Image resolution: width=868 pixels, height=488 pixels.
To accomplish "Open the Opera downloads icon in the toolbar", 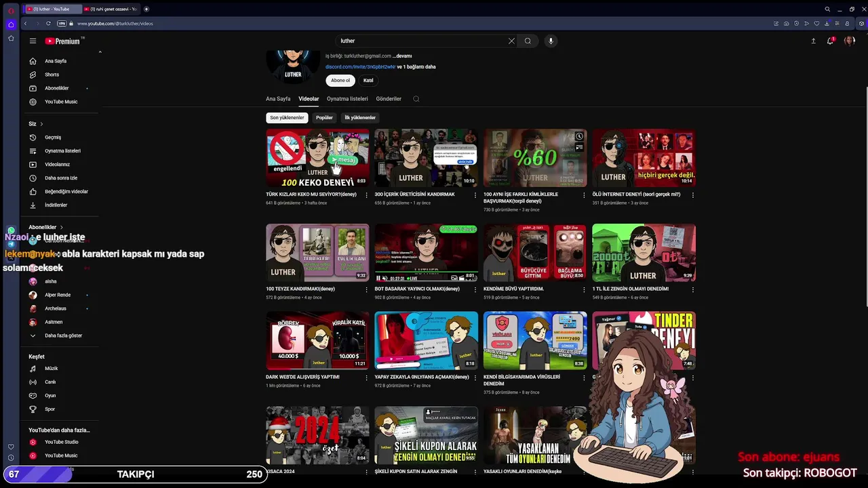I will 827,24.
